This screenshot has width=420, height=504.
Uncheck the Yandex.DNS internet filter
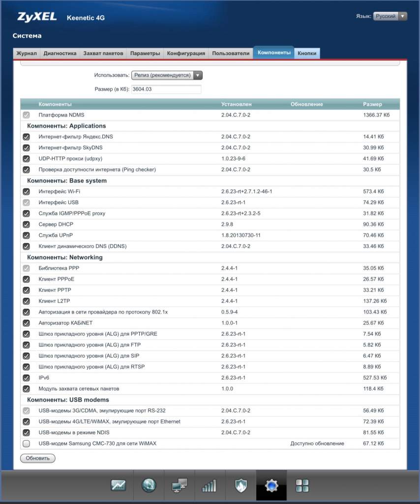(27, 137)
